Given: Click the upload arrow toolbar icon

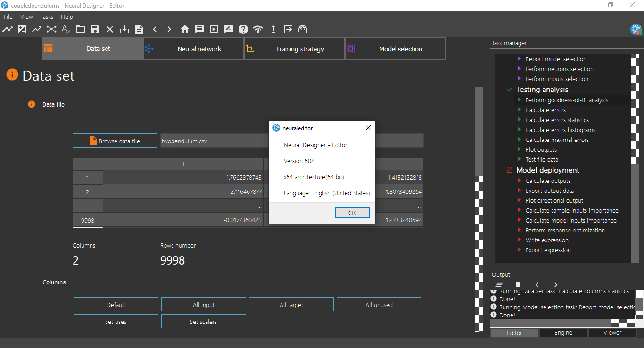Looking at the screenshot, I should pyautogui.click(x=273, y=29).
